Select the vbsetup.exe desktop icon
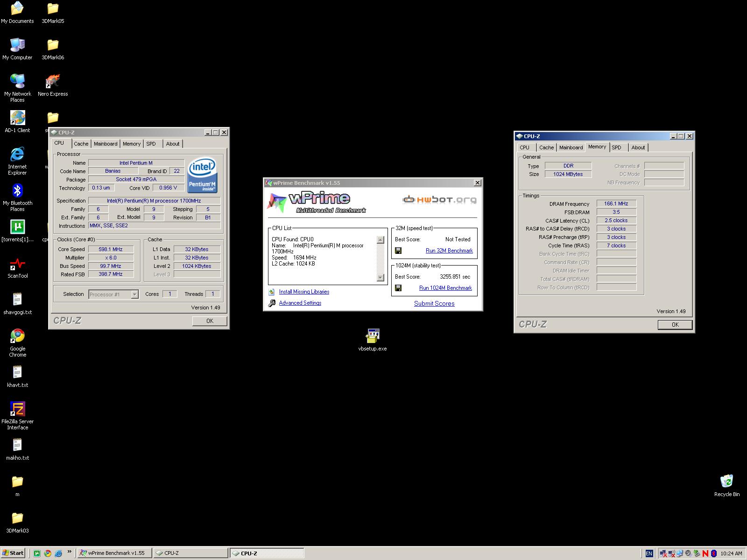 (373, 340)
